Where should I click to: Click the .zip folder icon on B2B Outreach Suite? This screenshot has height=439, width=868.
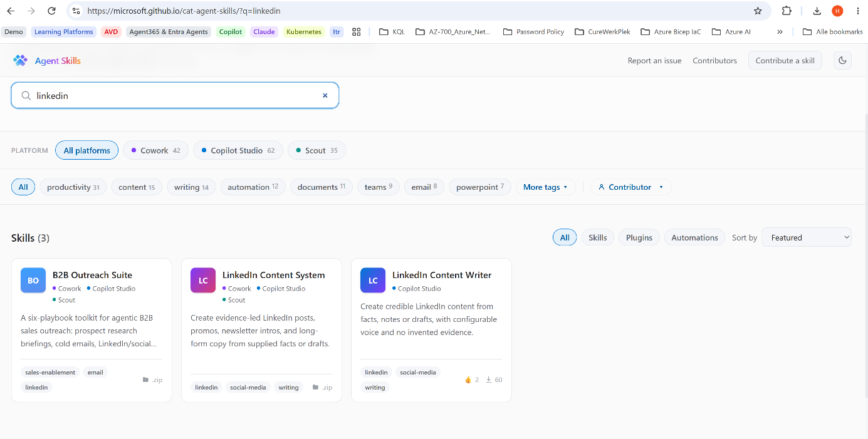[x=145, y=380]
